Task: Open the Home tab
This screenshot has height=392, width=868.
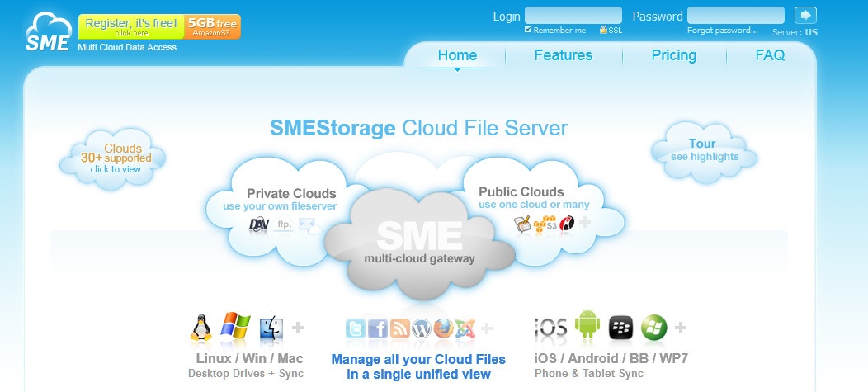Action: coord(457,54)
